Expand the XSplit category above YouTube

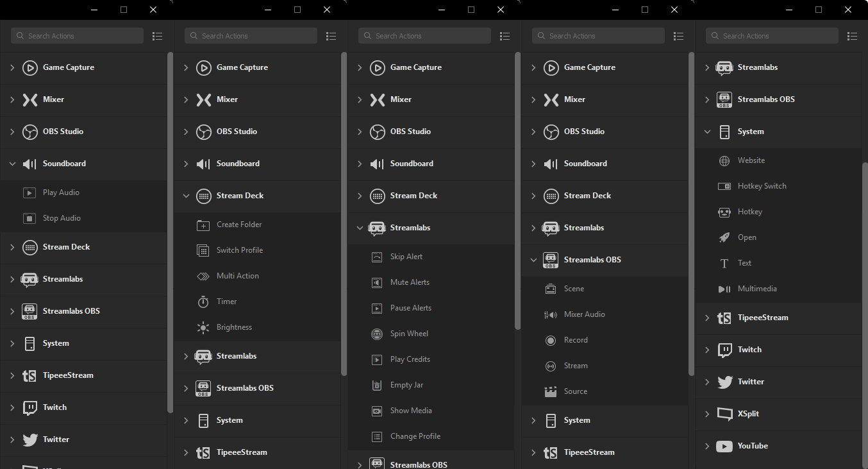coord(707,414)
